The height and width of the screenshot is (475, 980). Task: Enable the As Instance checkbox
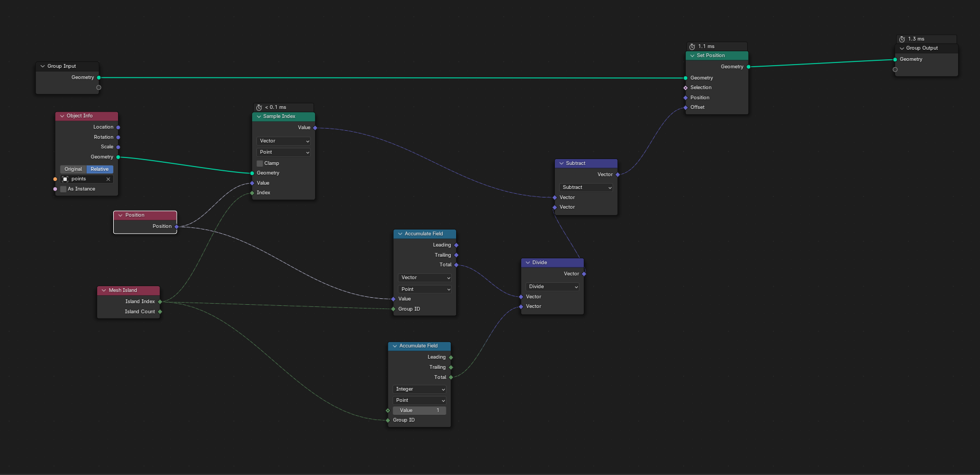(64, 189)
